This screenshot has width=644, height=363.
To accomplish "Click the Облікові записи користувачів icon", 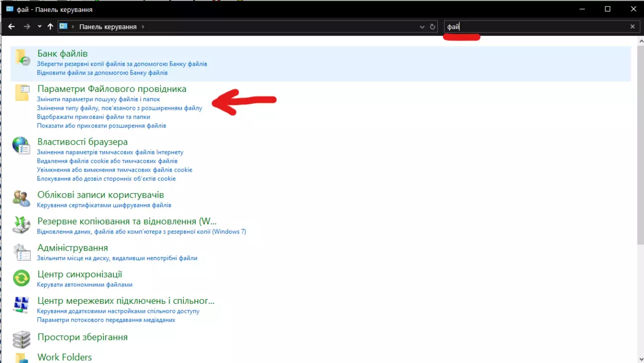I will [x=21, y=198].
